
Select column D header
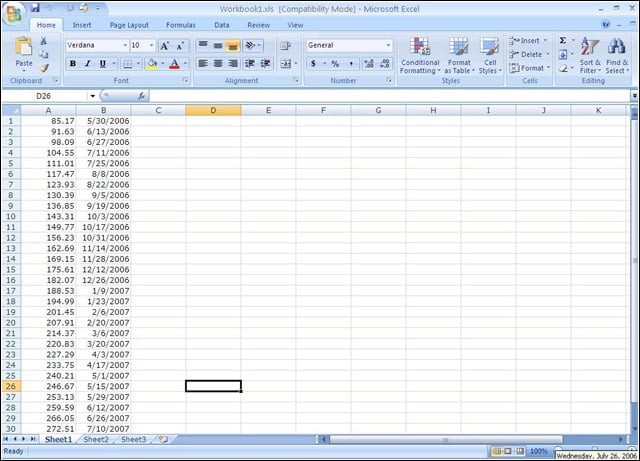coord(213,110)
